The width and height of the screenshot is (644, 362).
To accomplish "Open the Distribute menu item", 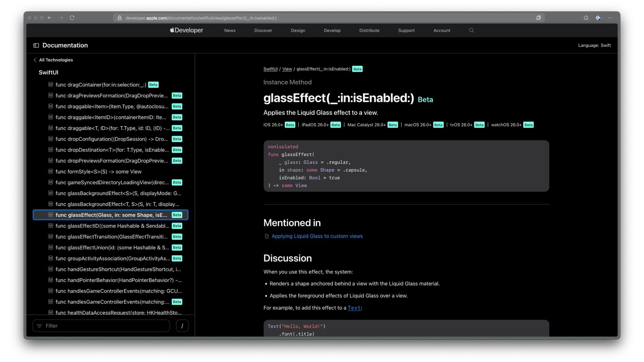I will (x=369, y=30).
